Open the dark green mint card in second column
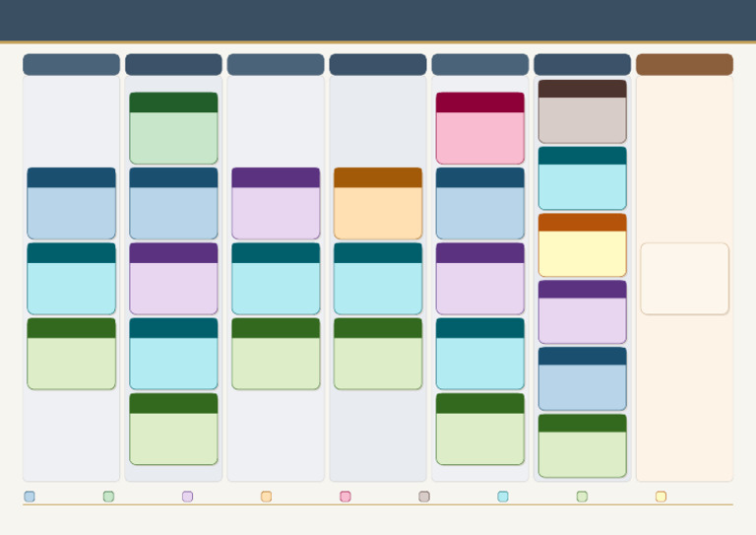 coord(173,128)
